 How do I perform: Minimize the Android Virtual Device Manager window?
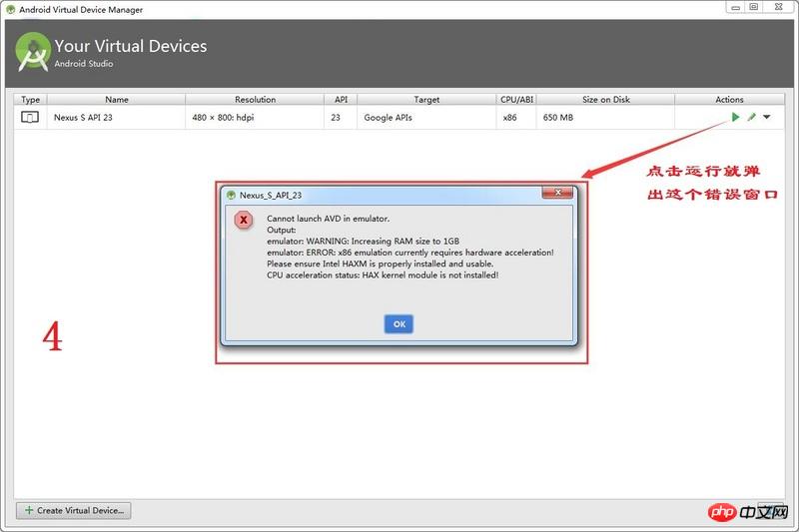tap(735, 7)
